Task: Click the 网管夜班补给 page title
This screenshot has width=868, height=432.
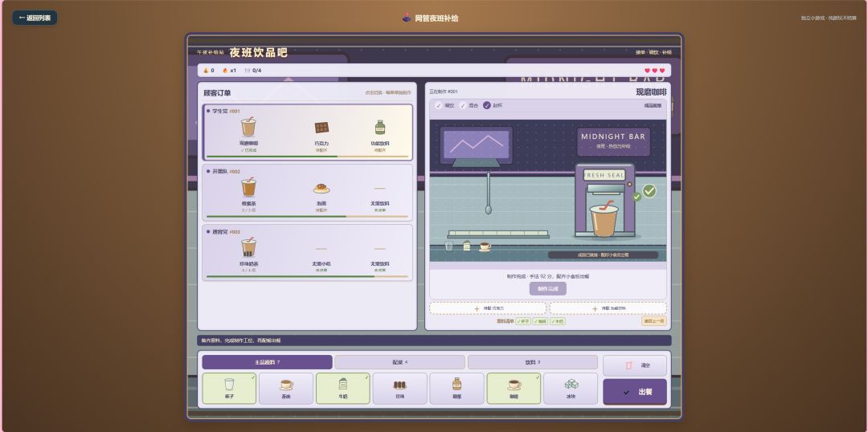Action: point(436,18)
